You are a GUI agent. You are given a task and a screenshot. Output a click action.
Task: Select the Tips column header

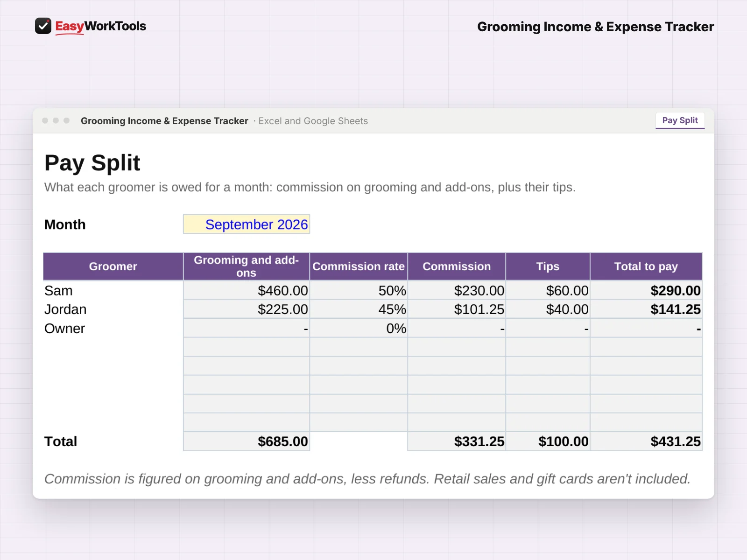click(x=548, y=266)
